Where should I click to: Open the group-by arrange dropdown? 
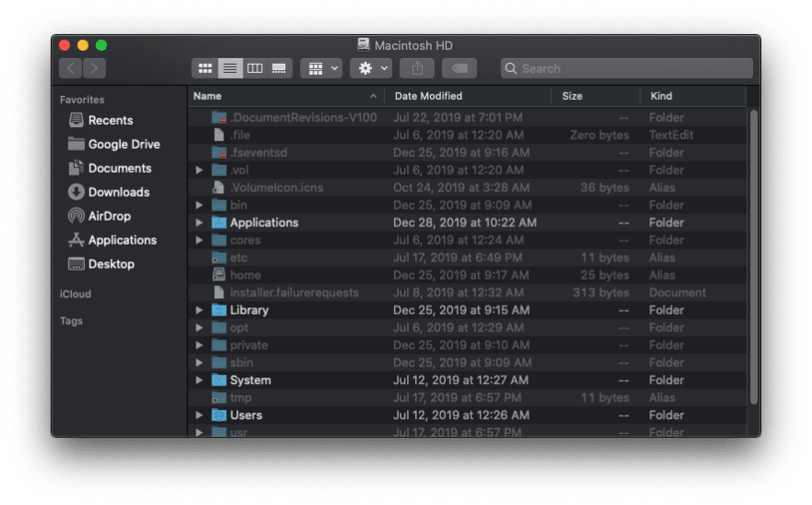tap(322, 68)
